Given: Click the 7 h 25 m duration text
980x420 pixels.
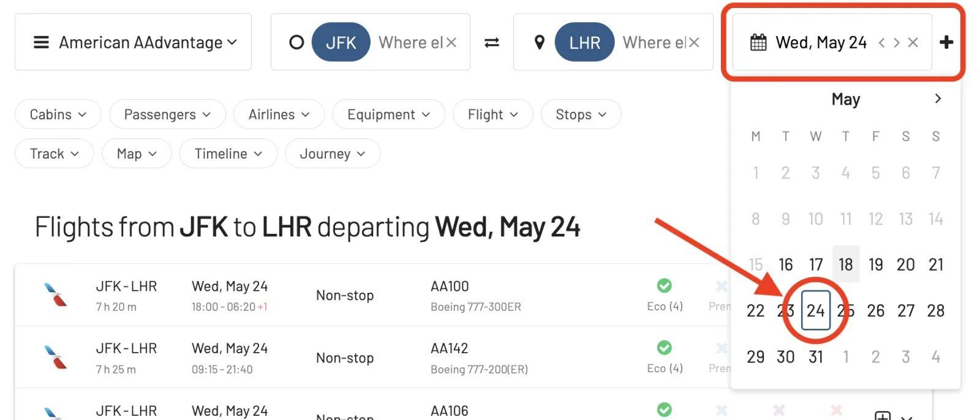Looking at the screenshot, I should coord(116,369).
